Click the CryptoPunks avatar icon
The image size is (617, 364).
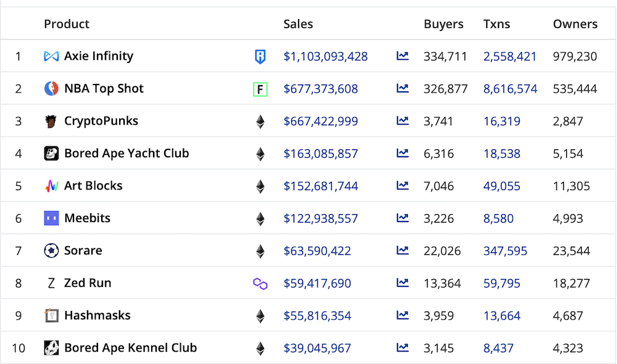pos(51,121)
